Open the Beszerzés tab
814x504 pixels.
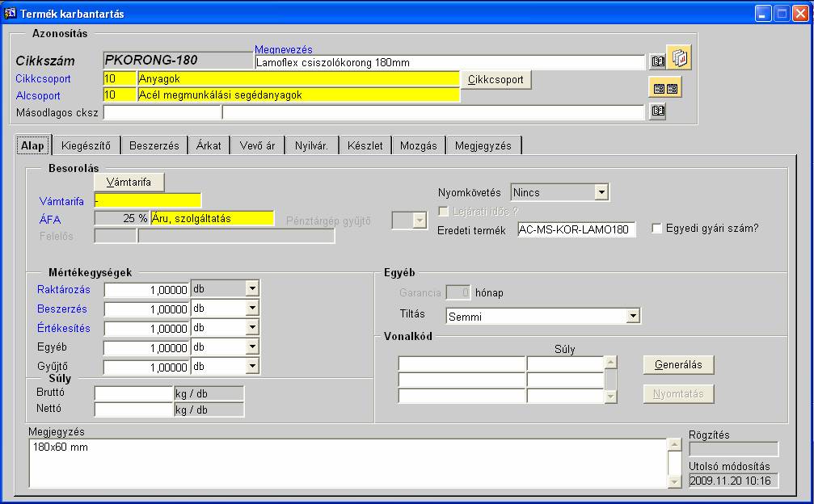[154, 145]
